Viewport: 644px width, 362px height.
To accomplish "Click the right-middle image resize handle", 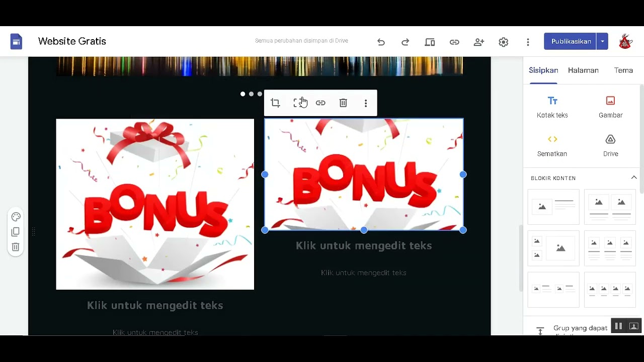I will coord(463,174).
